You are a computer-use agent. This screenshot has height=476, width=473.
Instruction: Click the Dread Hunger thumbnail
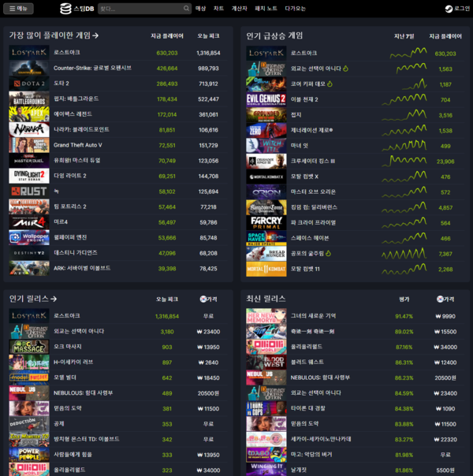pos(266,254)
